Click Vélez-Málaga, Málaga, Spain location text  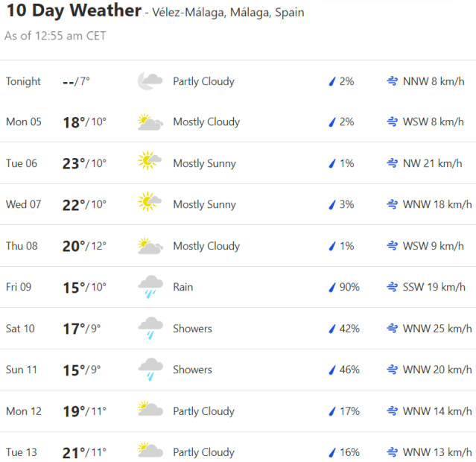tap(228, 13)
